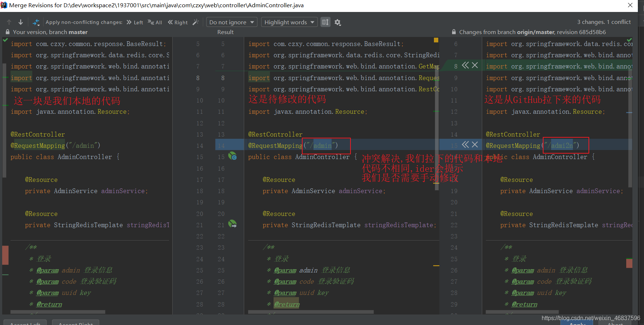This screenshot has height=325, width=644.
Task: Jump to next difference arrow
Action: coord(21,22)
